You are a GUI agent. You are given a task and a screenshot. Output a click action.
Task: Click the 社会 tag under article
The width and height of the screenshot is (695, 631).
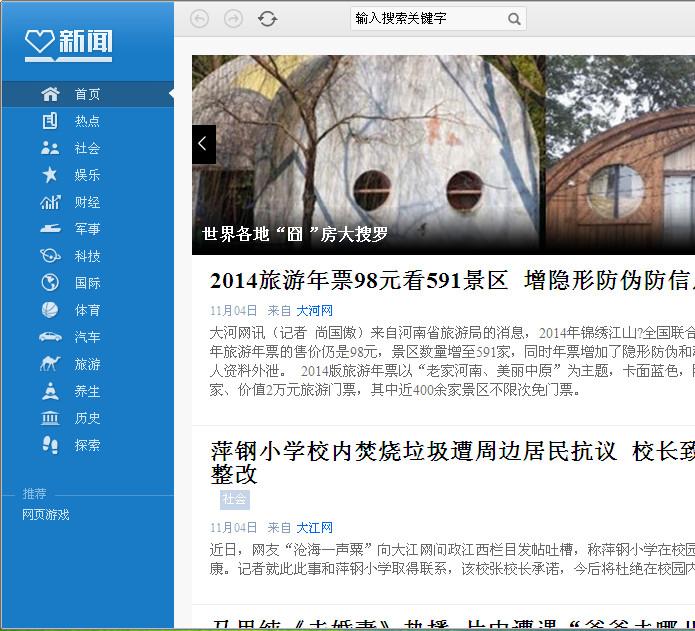(x=234, y=499)
